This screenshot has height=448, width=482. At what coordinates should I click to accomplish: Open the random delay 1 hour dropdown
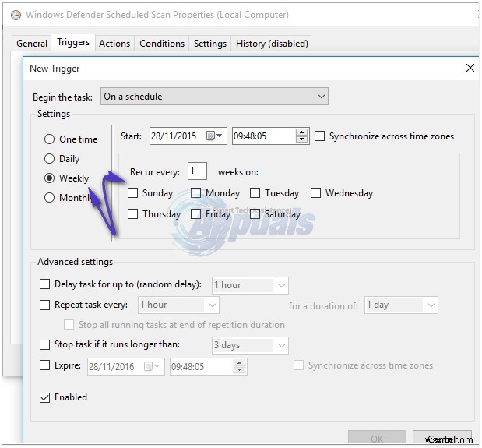click(250, 285)
